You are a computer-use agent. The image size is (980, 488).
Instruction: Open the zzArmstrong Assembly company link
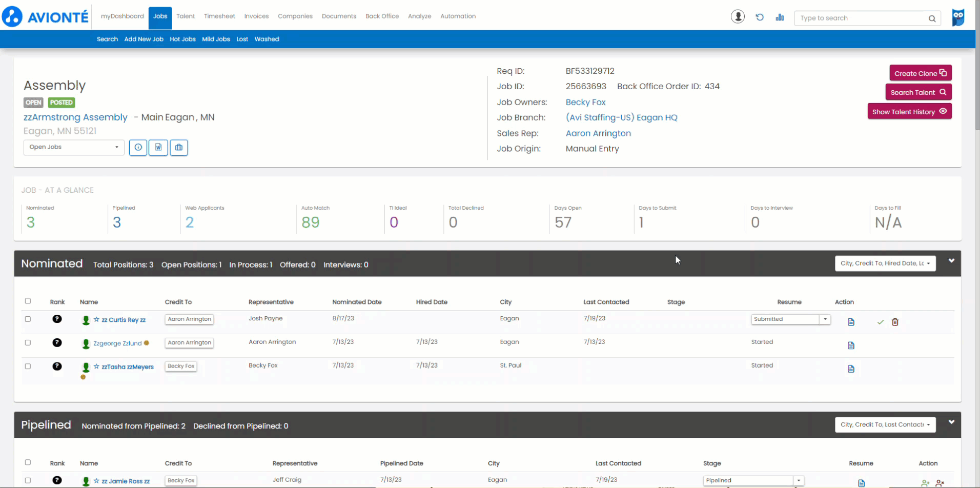pos(75,117)
